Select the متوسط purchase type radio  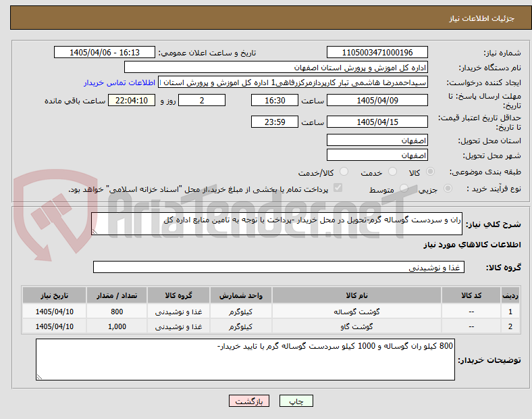pyautogui.click(x=404, y=189)
